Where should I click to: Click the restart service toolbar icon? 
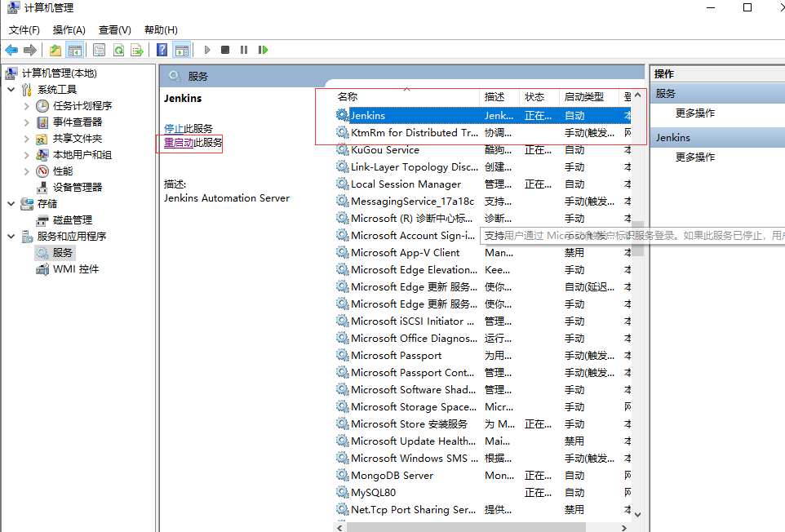tap(263, 50)
